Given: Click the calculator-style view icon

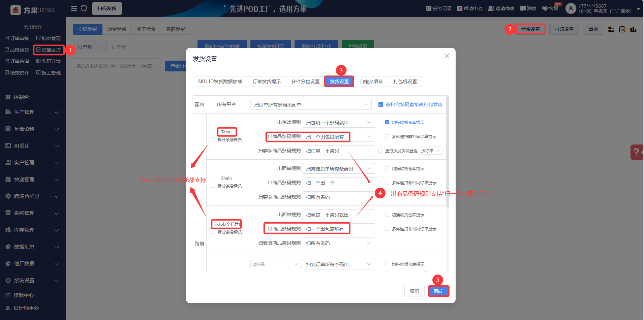Looking at the screenshot, I should pyautogui.click(x=622, y=29).
